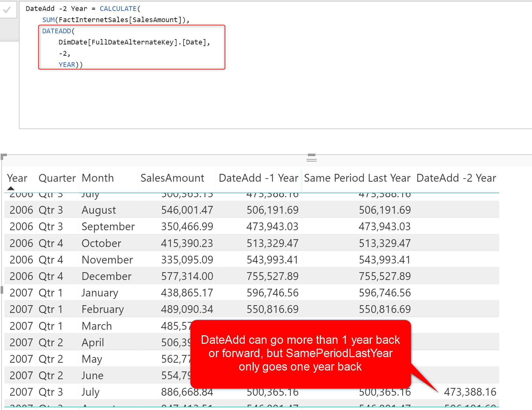
Task: Select Qtr 4 cell in the October row
Action: (x=51, y=243)
